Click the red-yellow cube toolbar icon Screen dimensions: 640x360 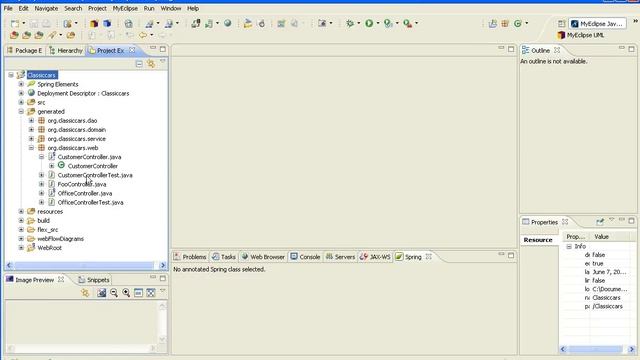[x=94, y=23]
